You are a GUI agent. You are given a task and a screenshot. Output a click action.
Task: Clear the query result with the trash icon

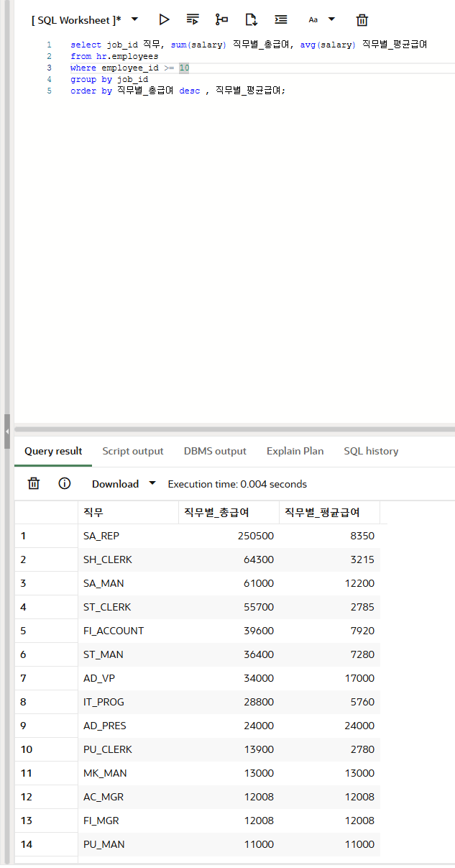tap(33, 483)
